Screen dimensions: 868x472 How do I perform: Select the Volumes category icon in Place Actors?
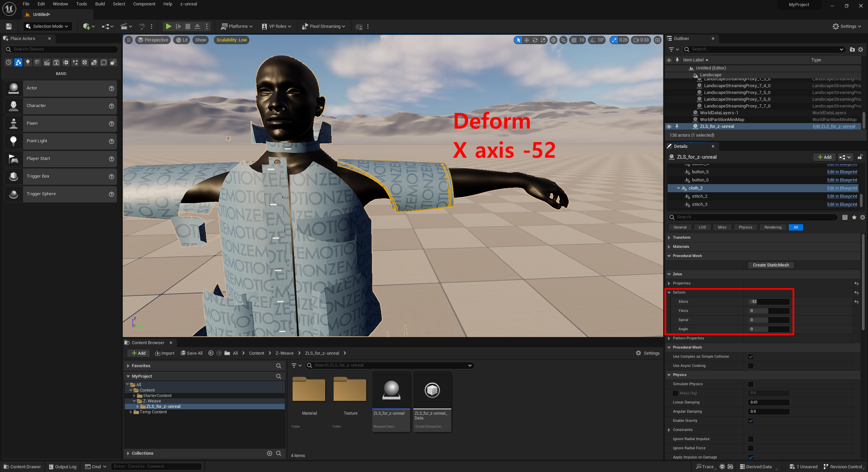pyautogui.click(x=104, y=62)
